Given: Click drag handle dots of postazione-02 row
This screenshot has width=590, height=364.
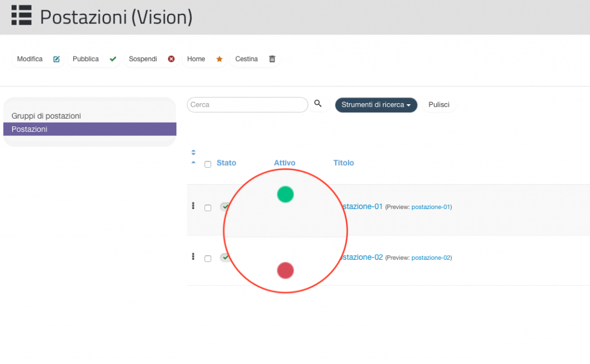Looking at the screenshot, I should [x=193, y=256].
